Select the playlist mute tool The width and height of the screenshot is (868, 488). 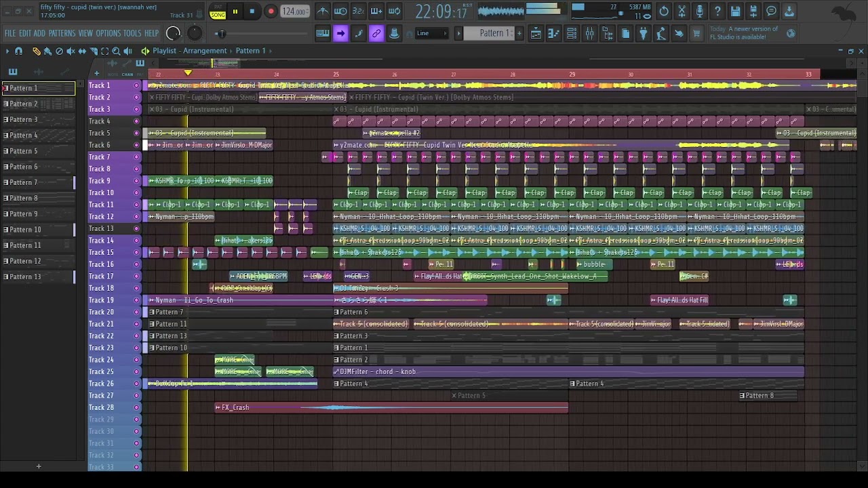point(71,51)
